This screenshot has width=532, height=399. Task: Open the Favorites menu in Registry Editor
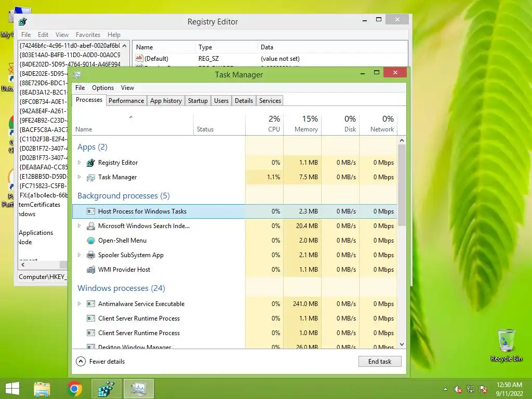[88, 35]
